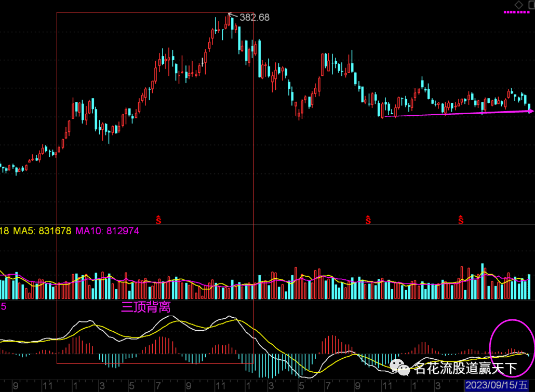The height and width of the screenshot is (392, 535).
Task: Click the red S marker closest to the chart's right edge
Action: tap(461, 220)
